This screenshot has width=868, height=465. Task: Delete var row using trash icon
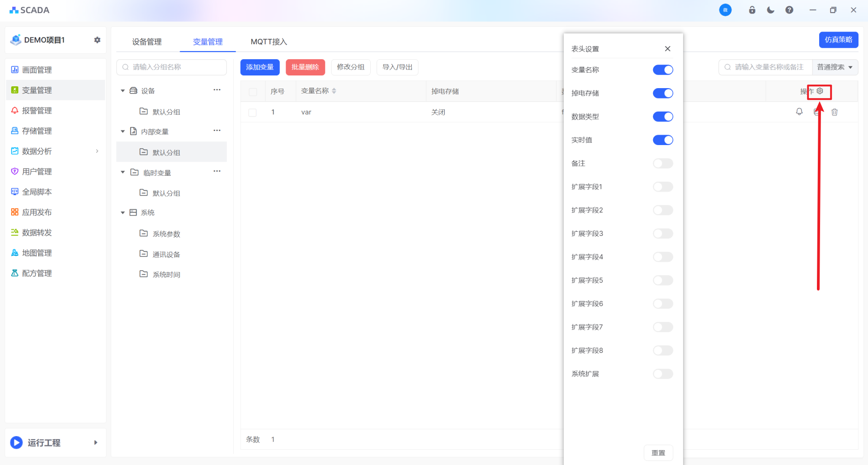[835, 112]
